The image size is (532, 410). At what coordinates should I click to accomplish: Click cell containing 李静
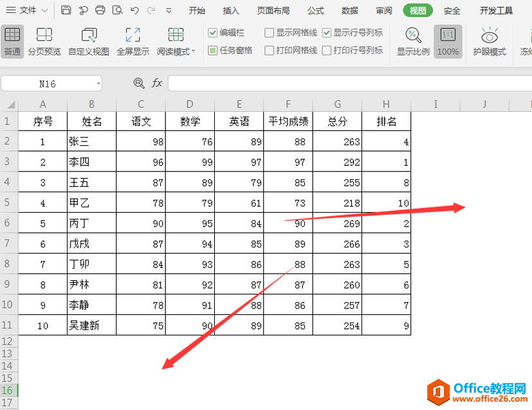click(x=91, y=305)
